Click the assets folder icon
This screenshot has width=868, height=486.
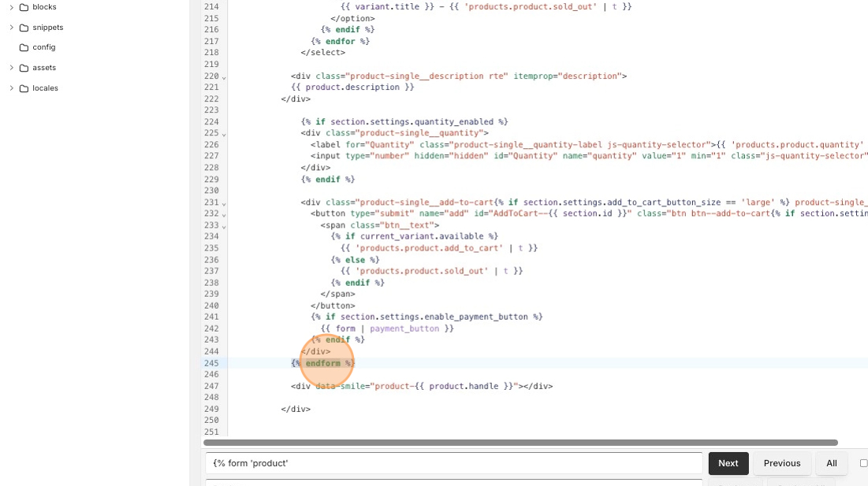[x=24, y=68]
